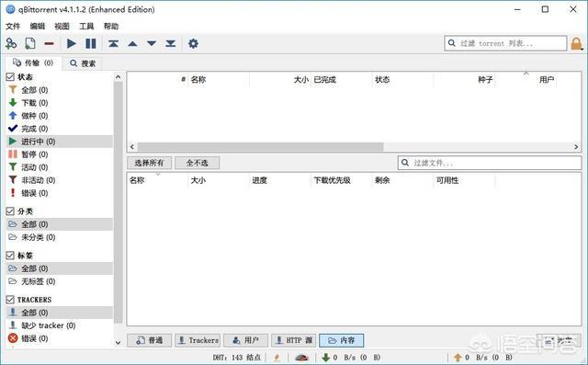
Task: Click the horizontal scrollbar in torrent list
Action: (x=261, y=147)
